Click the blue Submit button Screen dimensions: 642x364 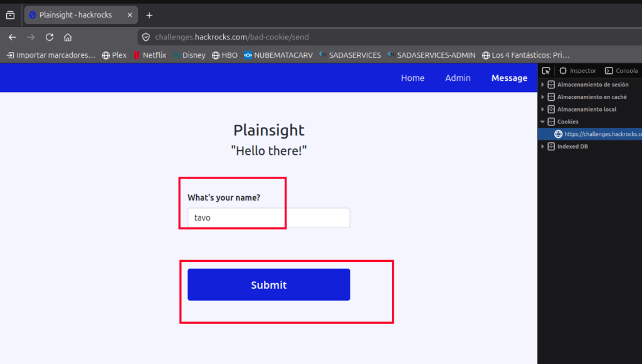pos(268,284)
